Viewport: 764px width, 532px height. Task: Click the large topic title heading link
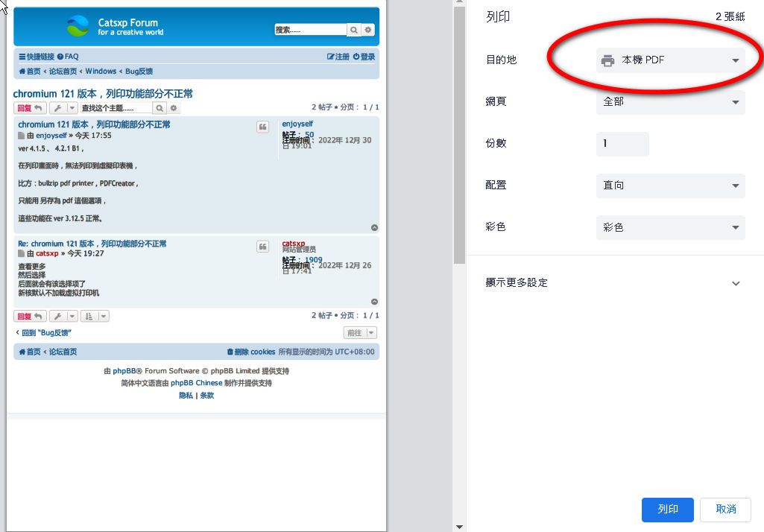(103, 94)
